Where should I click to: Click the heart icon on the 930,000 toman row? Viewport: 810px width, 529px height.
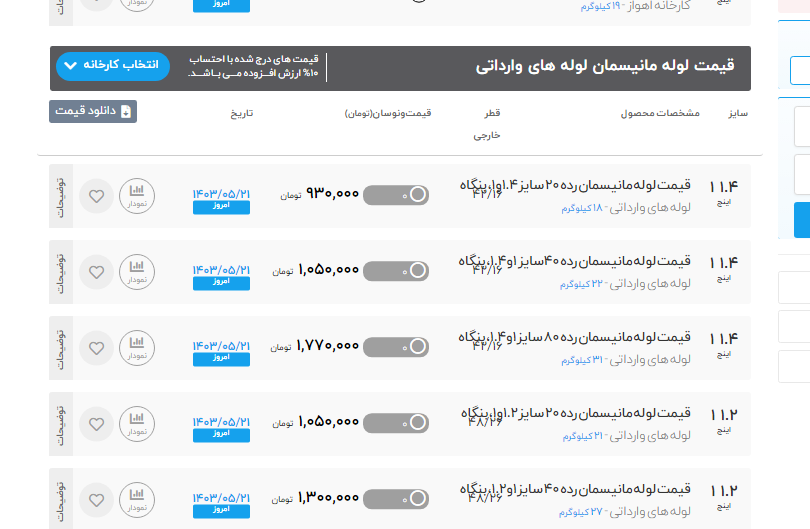tap(96, 196)
